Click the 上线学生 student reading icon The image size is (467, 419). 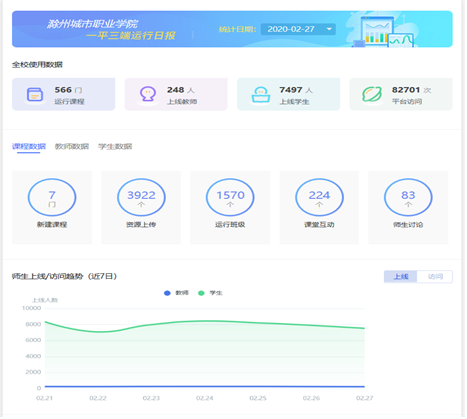[261, 95]
